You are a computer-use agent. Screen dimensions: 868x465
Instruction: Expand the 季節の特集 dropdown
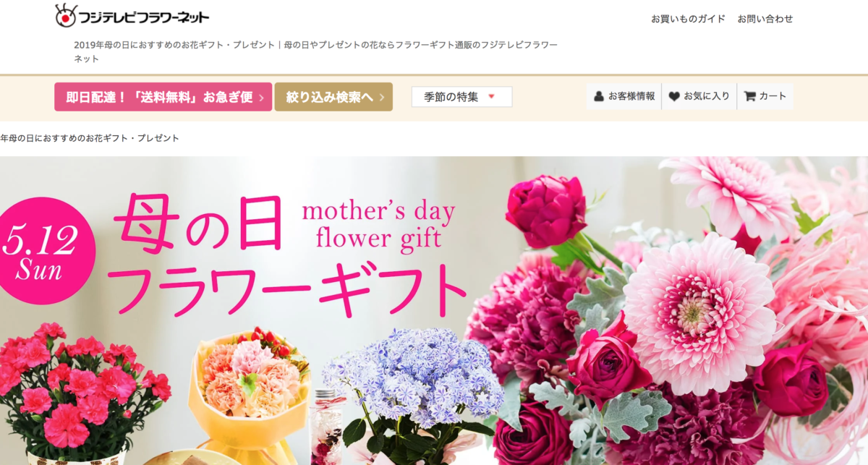tap(461, 97)
